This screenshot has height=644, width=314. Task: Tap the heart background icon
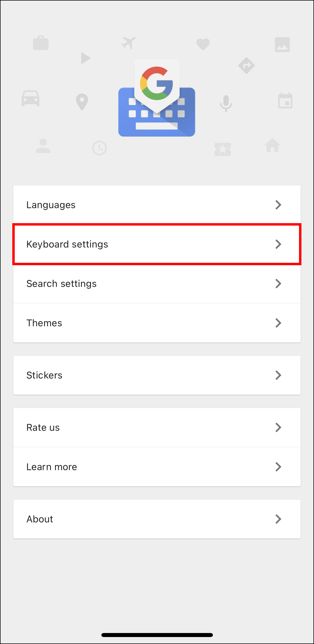click(x=203, y=44)
